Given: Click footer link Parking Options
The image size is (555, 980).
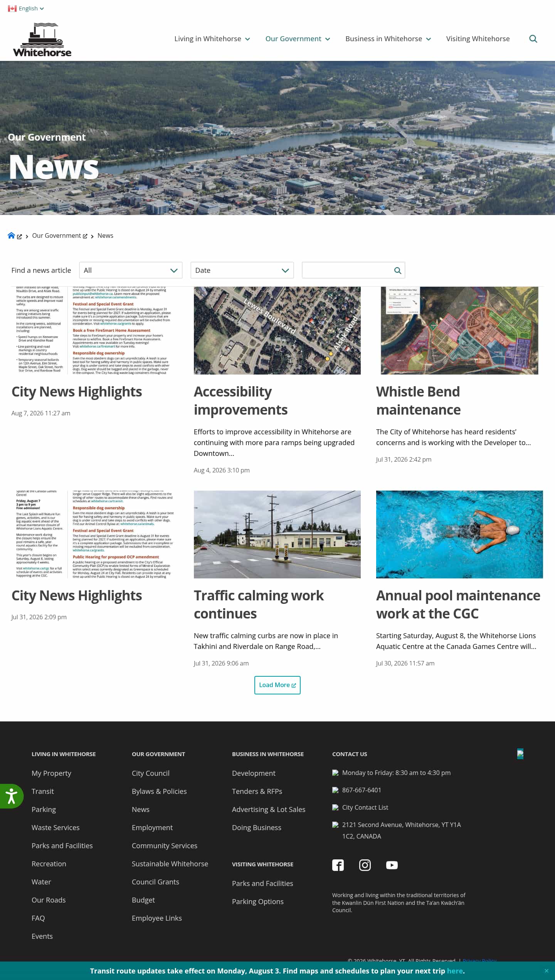Looking at the screenshot, I should pyautogui.click(x=258, y=901).
